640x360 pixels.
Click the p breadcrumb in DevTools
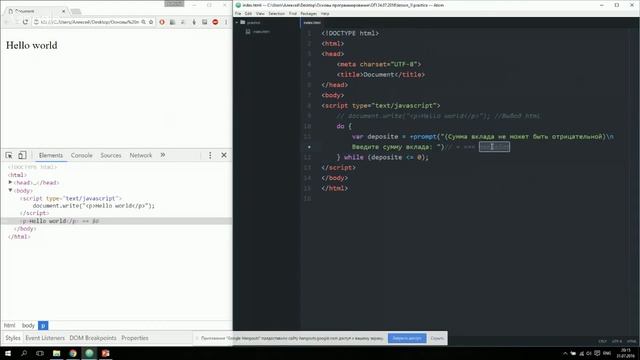point(43,325)
